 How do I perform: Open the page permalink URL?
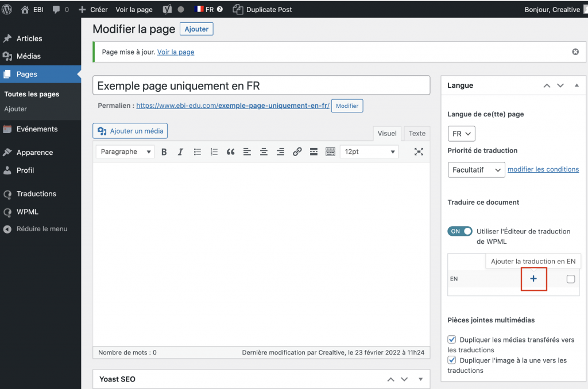pyautogui.click(x=233, y=106)
